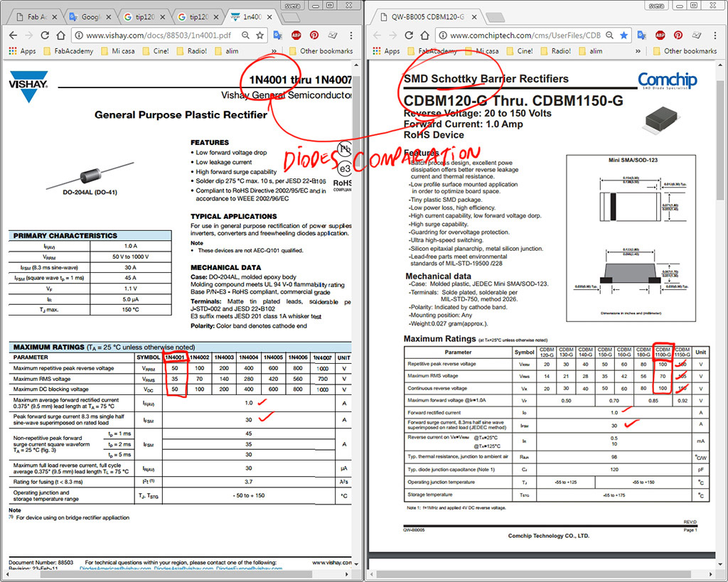Open new tab in Comchip window
This screenshot has height=582, width=728.
point(495,18)
